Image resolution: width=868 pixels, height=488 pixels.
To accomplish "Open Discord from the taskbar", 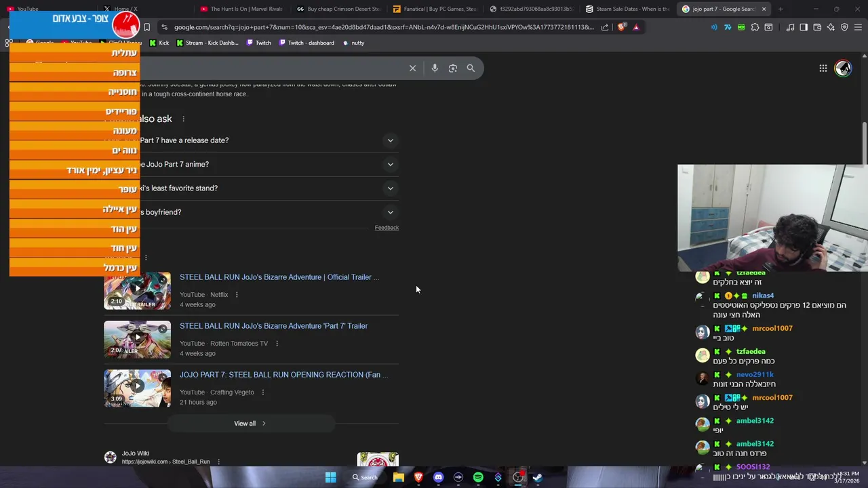I will coord(438,477).
